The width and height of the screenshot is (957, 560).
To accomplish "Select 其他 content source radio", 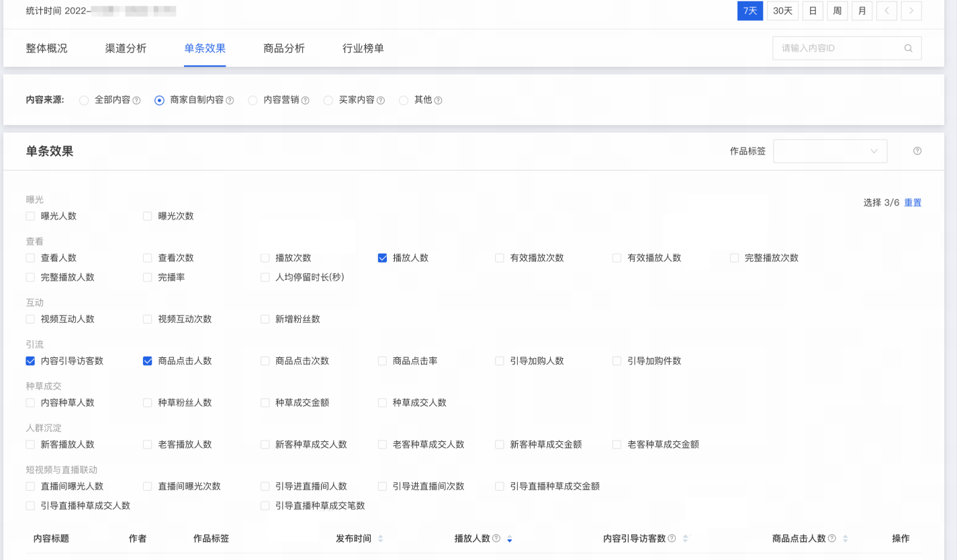I will pos(404,101).
